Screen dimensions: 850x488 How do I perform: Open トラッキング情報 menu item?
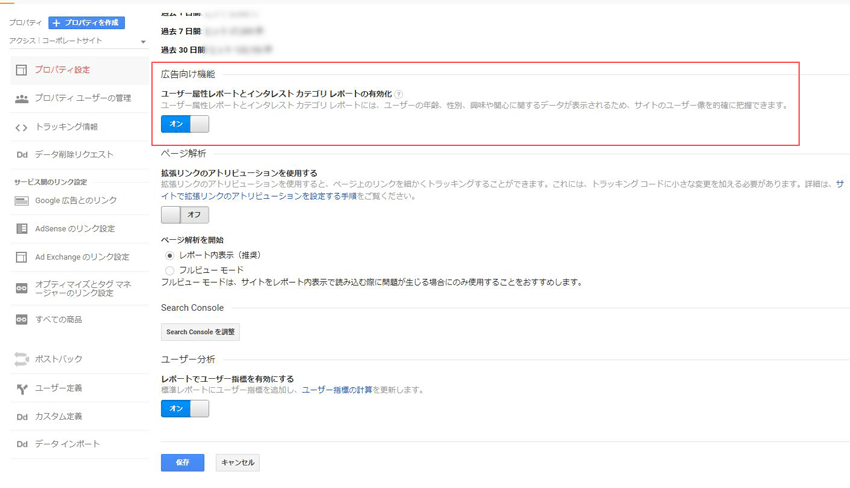(x=79, y=127)
